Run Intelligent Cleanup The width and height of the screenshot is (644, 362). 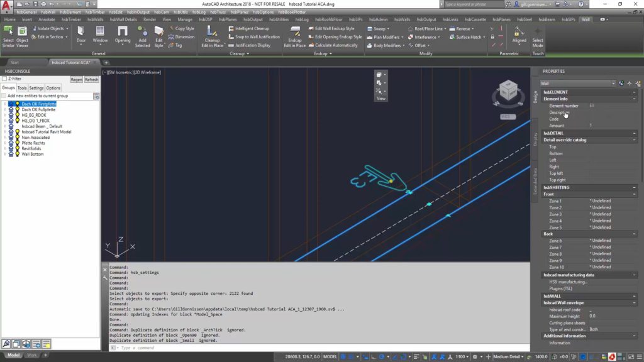[x=248, y=28]
